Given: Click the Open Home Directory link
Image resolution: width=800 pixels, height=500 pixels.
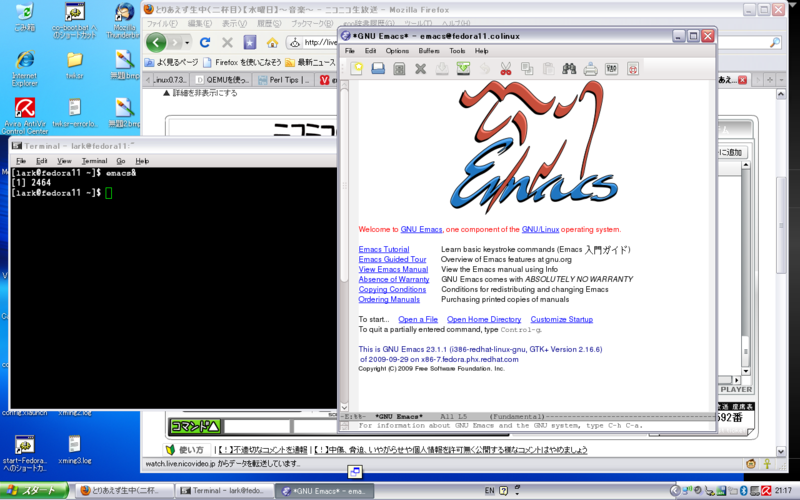Looking at the screenshot, I should tap(484, 319).
